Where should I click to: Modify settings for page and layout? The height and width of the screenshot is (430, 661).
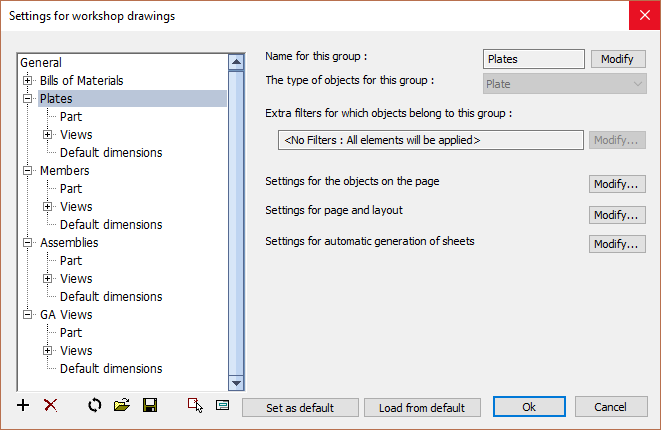(617, 215)
